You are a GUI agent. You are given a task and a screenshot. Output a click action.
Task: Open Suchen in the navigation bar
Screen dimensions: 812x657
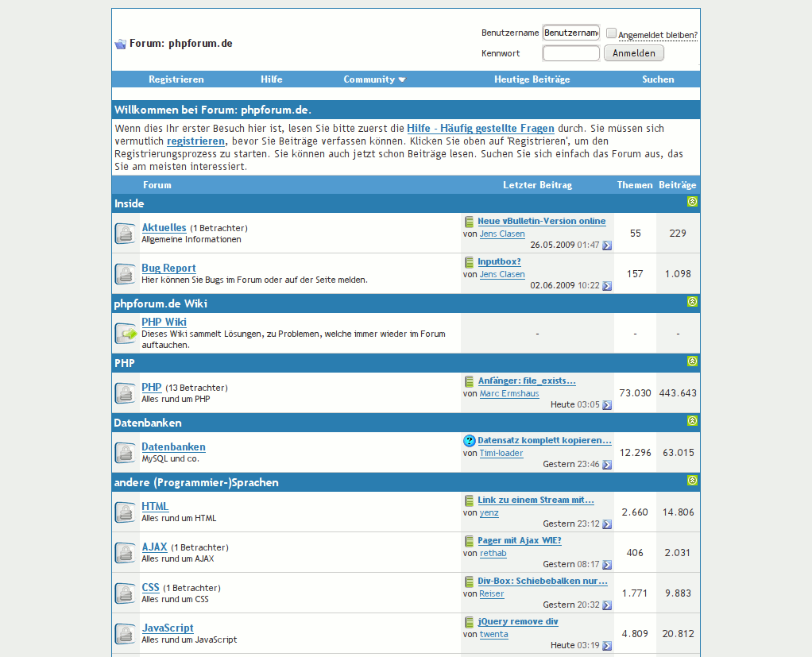point(658,79)
